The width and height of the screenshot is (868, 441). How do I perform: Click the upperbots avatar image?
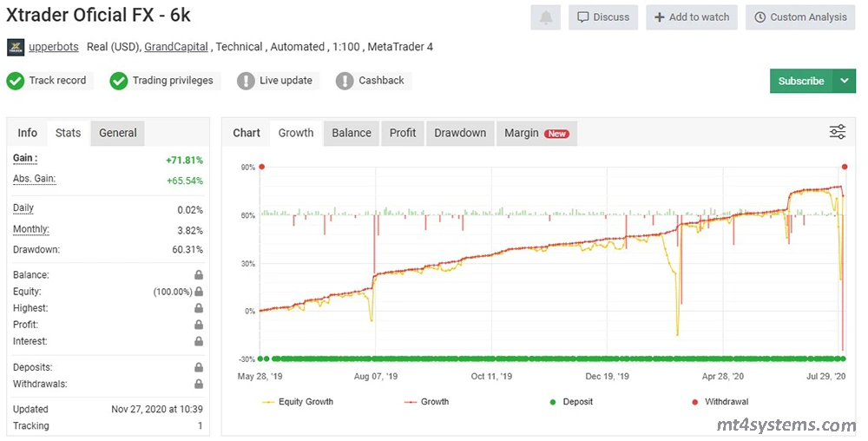tap(16, 48)
